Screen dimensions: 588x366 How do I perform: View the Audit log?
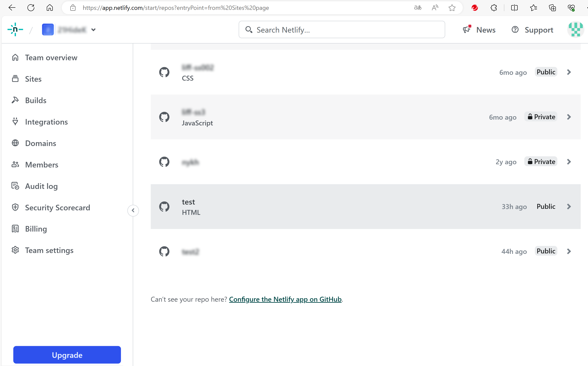[x=41, y=186]
